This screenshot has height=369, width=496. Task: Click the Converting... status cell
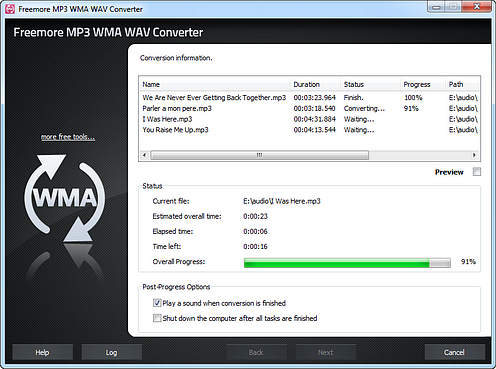click(x=364, y=108)
